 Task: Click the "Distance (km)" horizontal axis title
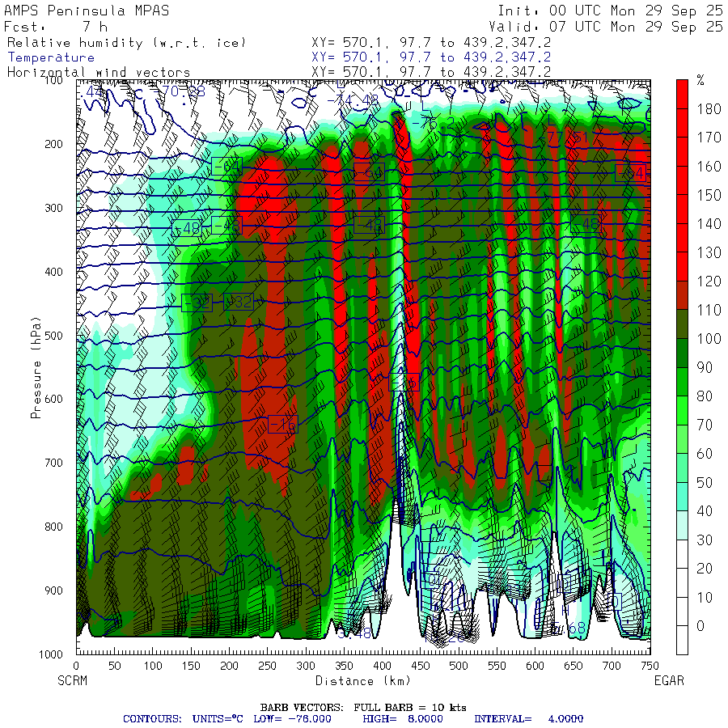point(363,681)
